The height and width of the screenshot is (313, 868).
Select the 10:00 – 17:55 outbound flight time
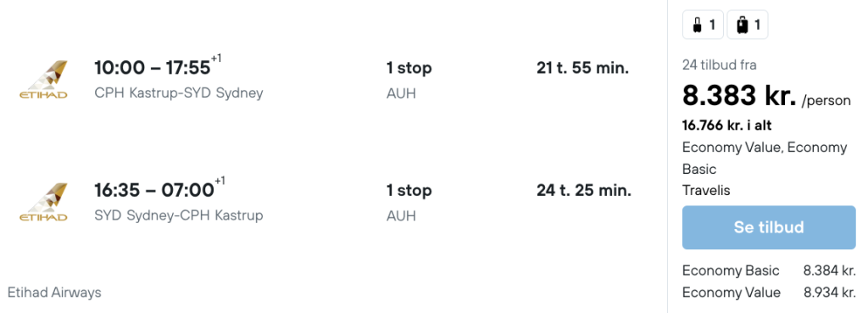(x=159, y=67)
